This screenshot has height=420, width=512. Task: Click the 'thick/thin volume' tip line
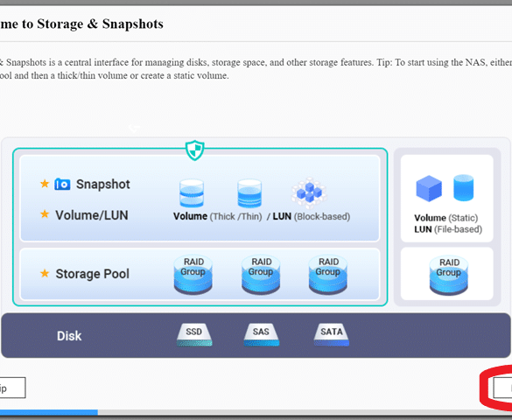[x=115, y=75]
